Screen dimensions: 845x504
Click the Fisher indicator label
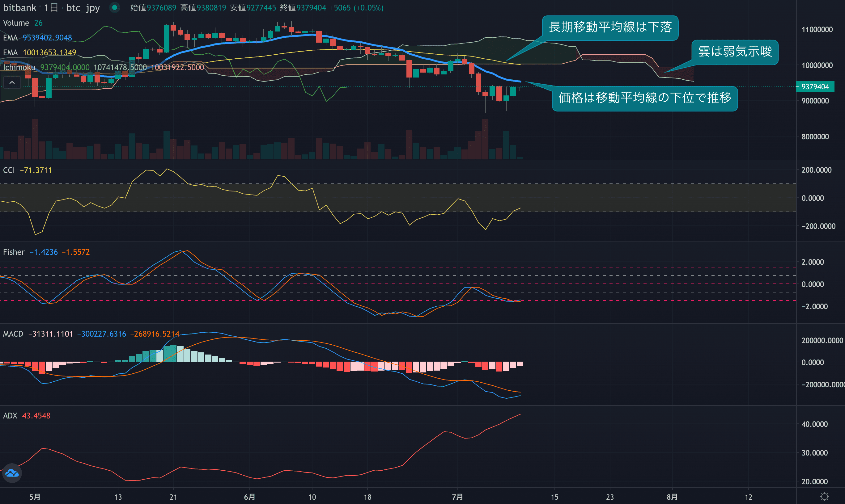click(x=14, y=252)
